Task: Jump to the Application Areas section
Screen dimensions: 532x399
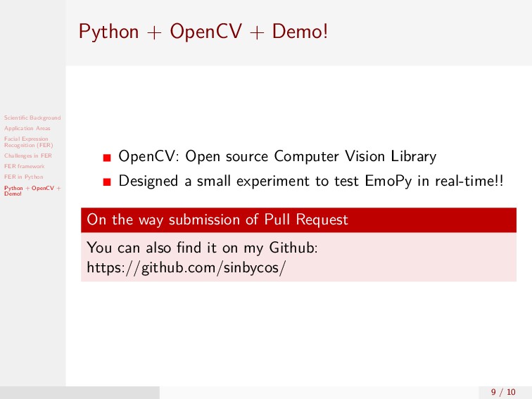Action: click(x=27, y=128)
